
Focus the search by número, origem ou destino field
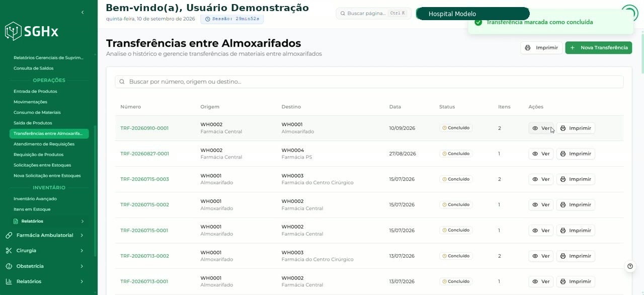pyautogui.click(x=369, y=82)
